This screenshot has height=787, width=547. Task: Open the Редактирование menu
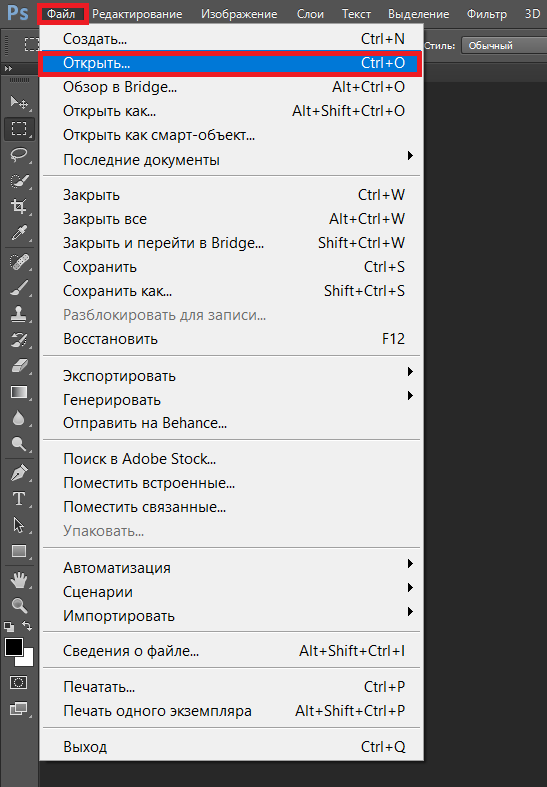coord(137,14)
